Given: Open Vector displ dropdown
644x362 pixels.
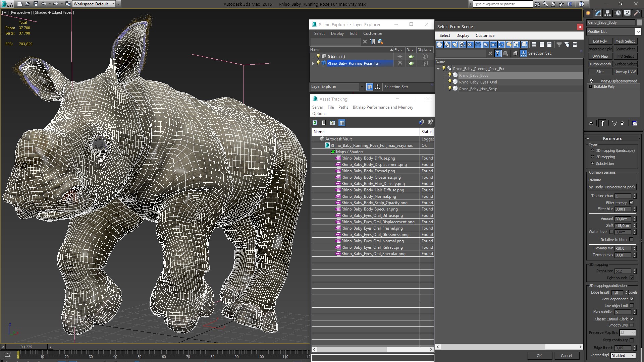Looking at the screenshot, I should (623, 356).
